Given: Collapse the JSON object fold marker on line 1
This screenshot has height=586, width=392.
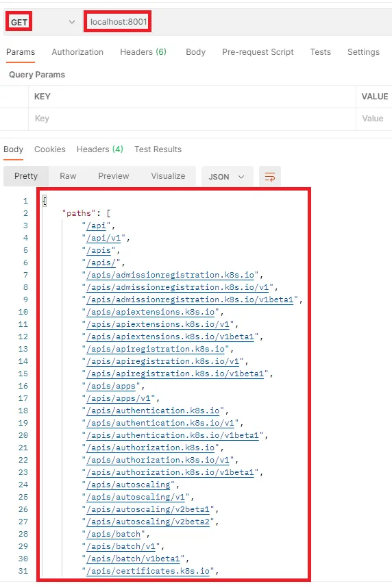Looking at the screenshot, I should [x=45, y=201].
